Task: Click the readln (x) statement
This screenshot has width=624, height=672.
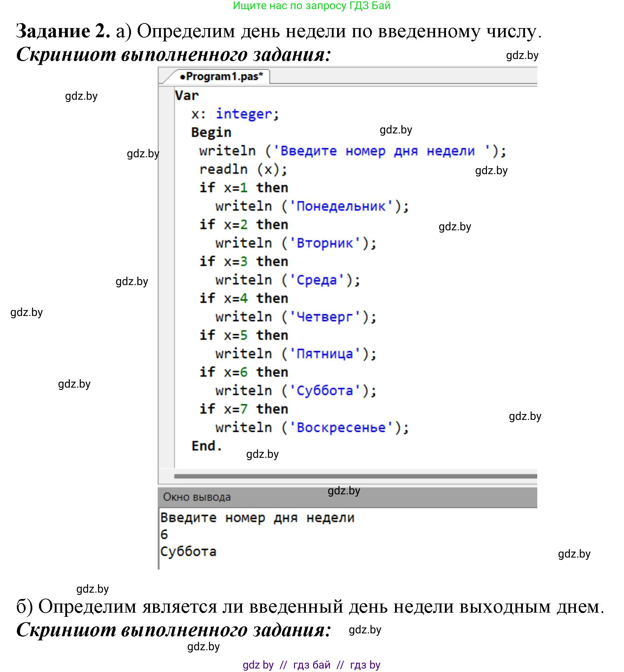Action: [x=242, y=169]
